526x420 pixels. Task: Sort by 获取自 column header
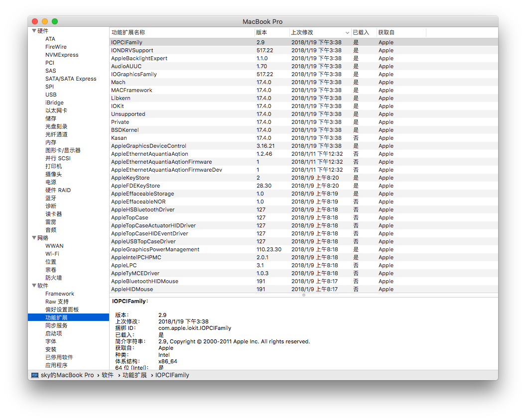386,32
